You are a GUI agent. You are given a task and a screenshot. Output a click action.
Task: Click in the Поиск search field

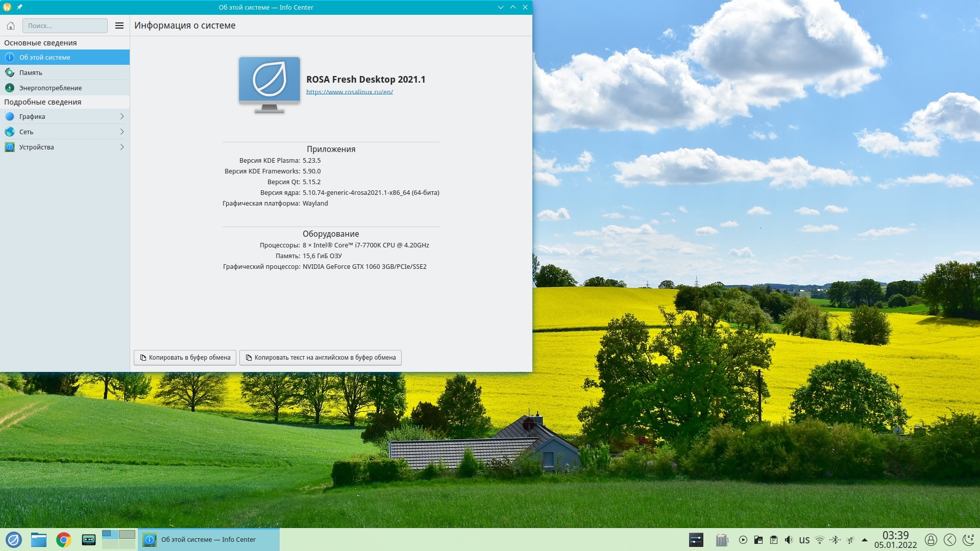click(x=65, y=26)
